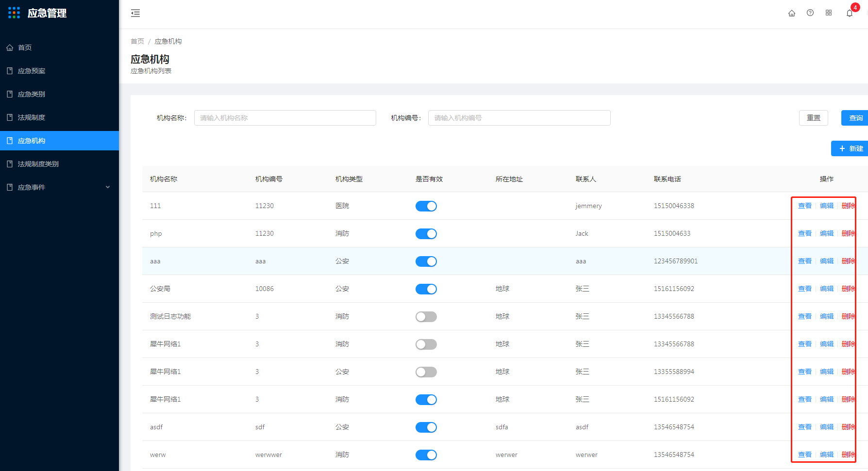
Task: Click 编辑 for the werw row
Action: (x=827, y=455)
